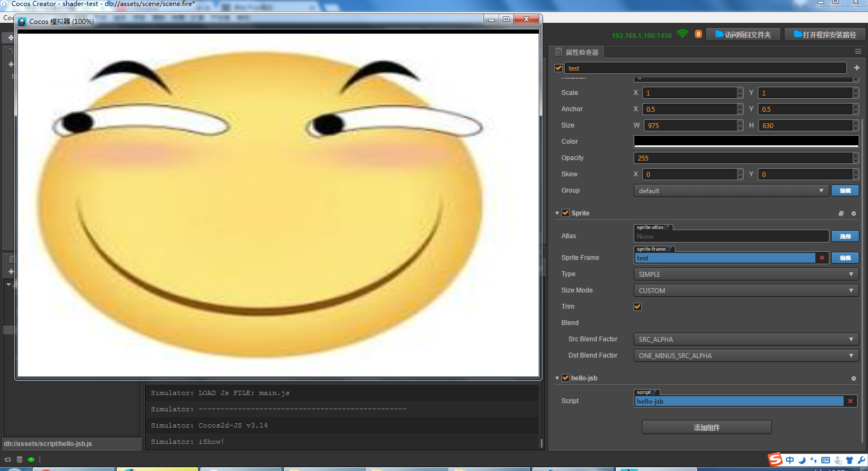Click the arrows icon in the bottom status bar
The height and width of the screenshot is (471, 868).
coord(8,460)
